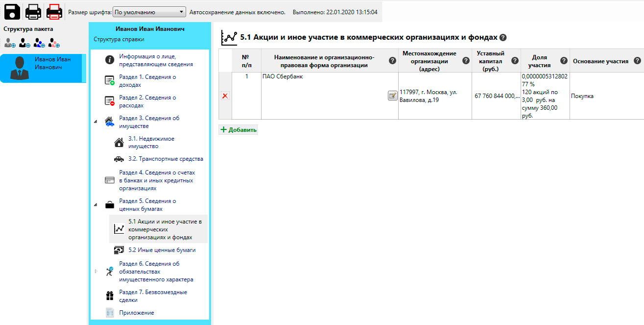Go to 3.1. Недвижимое имущество
This screenshot has height=325, width=644.
151,143
